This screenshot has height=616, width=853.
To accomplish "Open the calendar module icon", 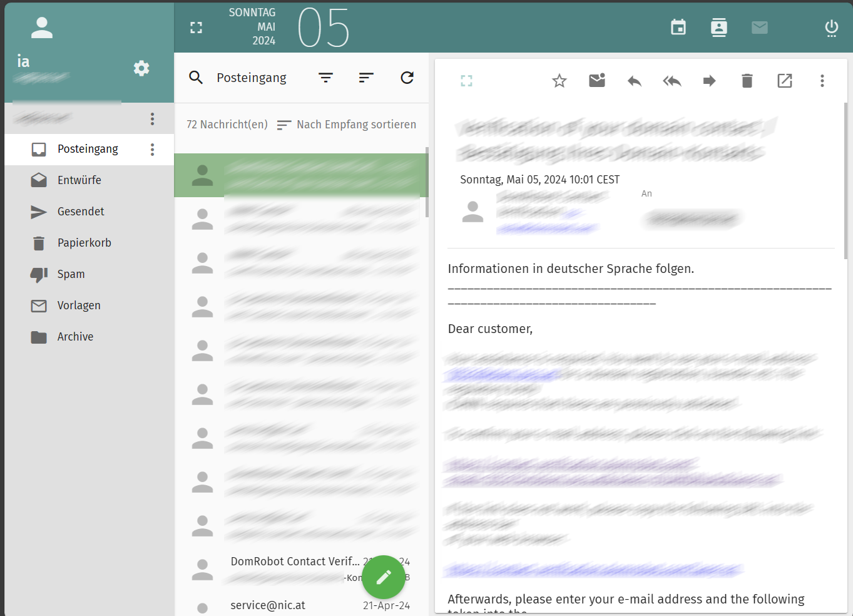I will click(x=678, y=28).
